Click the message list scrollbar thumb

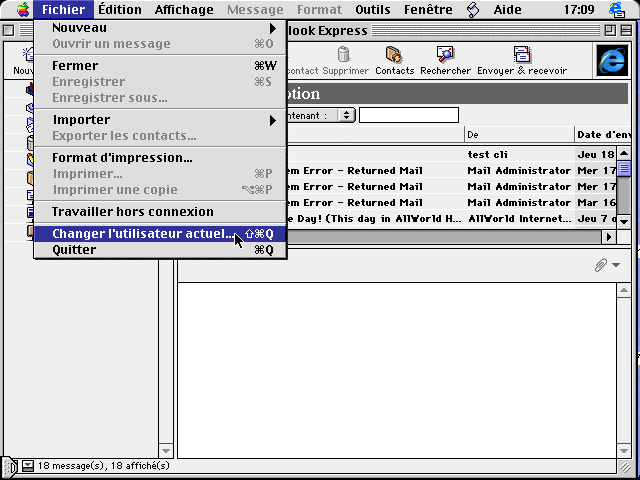pos(624,168)
